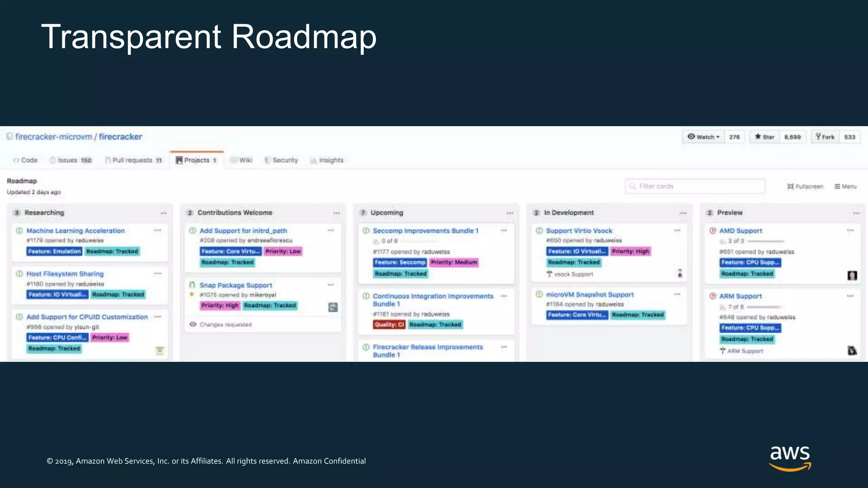This screenshot has width=868, height=488.
Task: Switch to the Issues tab
Action: 71,160
